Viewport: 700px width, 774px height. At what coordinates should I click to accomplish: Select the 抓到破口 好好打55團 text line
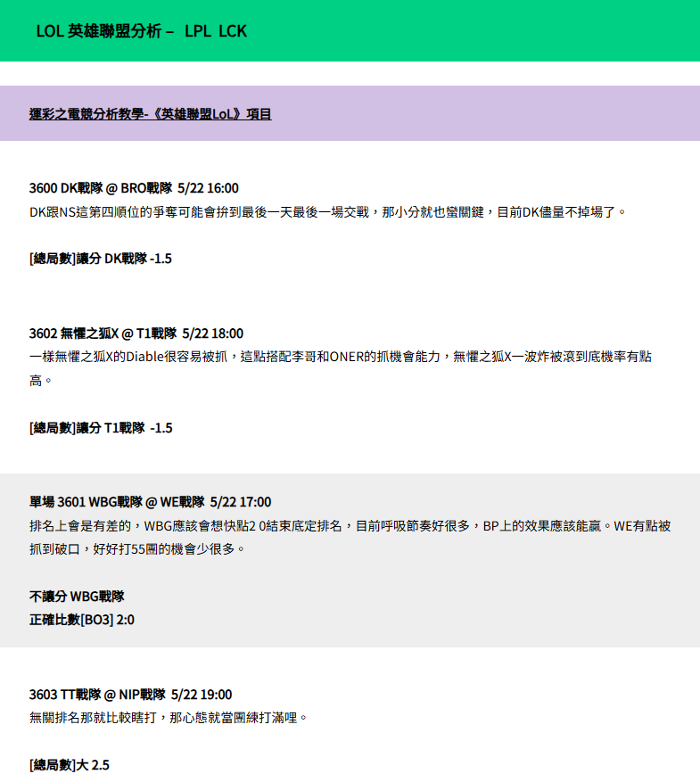[137, 549]
